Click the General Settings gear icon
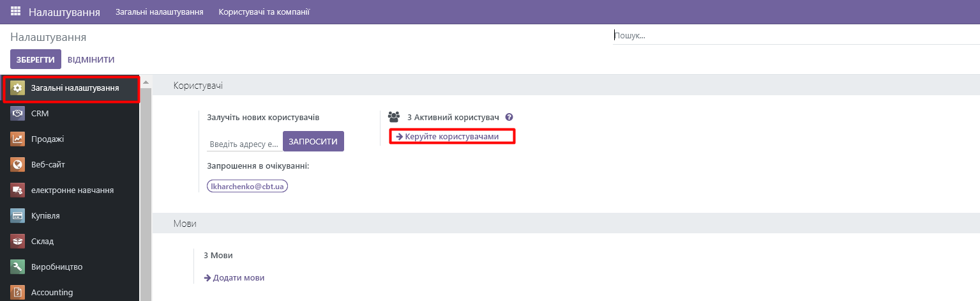The height and width of the screenshot is (301, 980). point(18,88)
